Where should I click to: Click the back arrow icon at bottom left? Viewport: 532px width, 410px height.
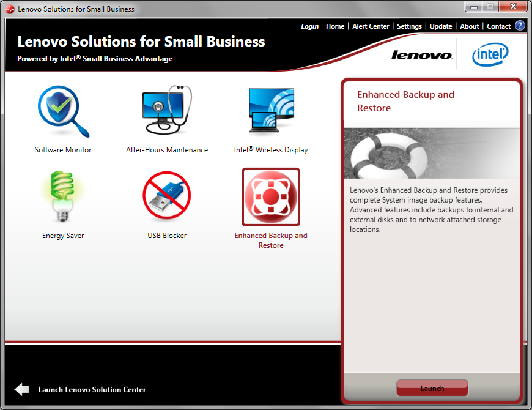pos(22,389)
